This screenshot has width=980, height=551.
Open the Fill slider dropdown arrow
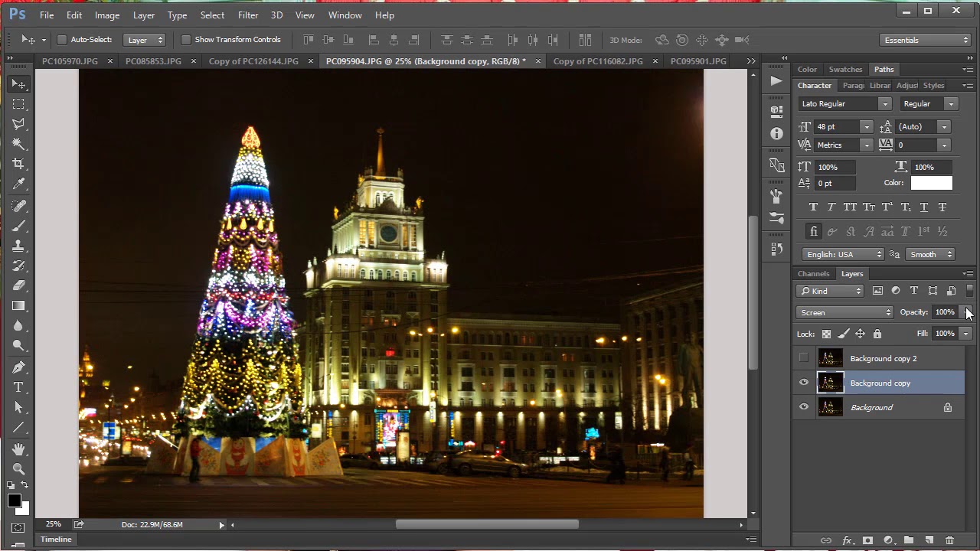(966, 334)
